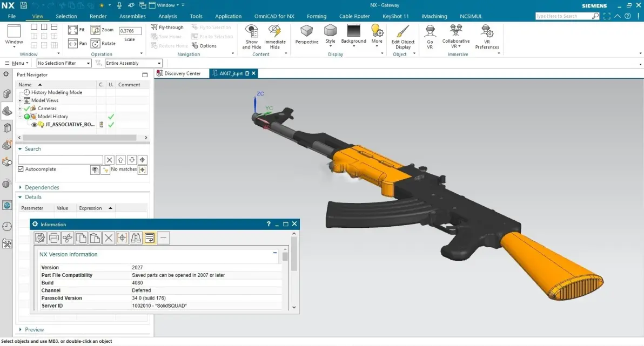Screen dimensions: 644x346
Task: Collapse the NX Version Information section
Action: [275, 253]
